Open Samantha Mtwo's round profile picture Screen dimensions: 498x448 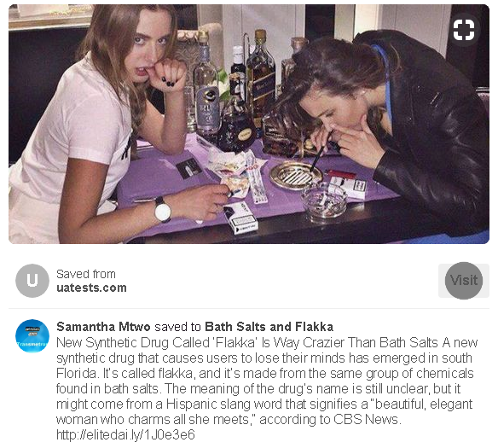pos(32,336)
